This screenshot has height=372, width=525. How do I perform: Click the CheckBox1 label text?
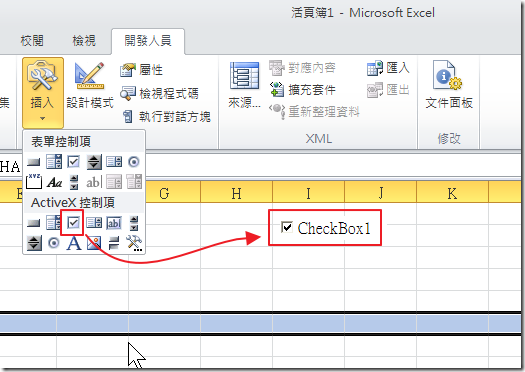coord(334,228)
